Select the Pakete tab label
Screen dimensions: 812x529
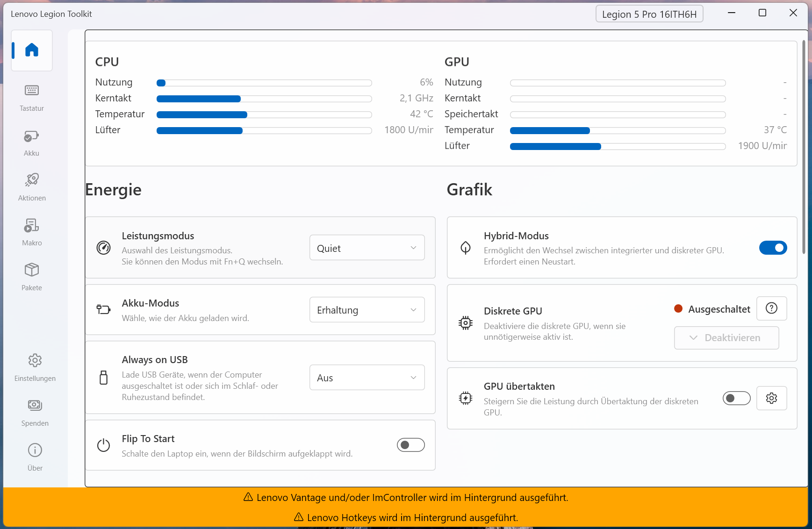(x=32, y=288)
